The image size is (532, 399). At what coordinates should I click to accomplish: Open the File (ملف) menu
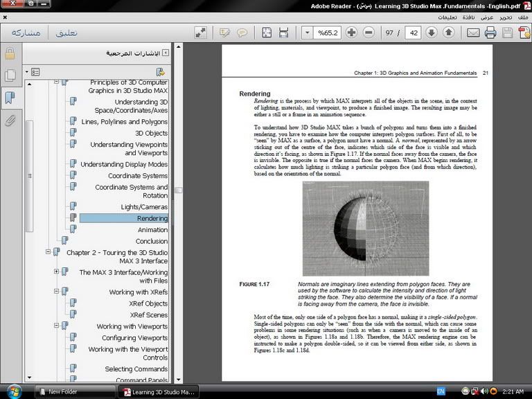523,17
